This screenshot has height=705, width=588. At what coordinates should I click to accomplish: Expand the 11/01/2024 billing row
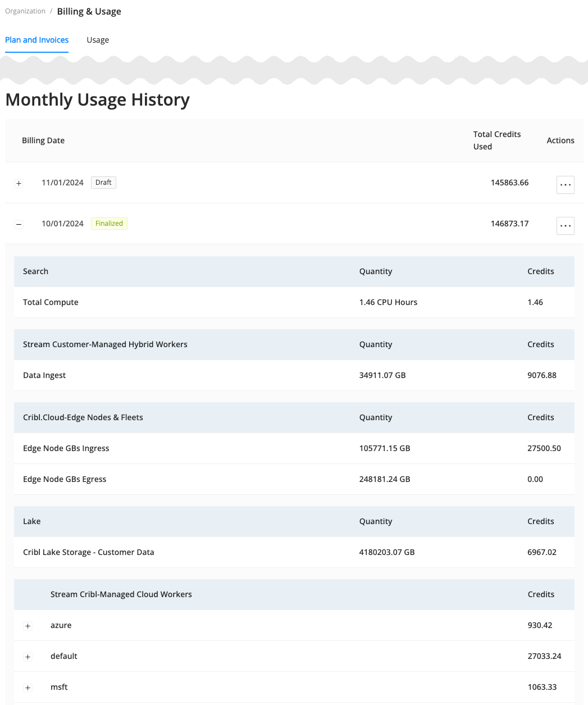19,183
